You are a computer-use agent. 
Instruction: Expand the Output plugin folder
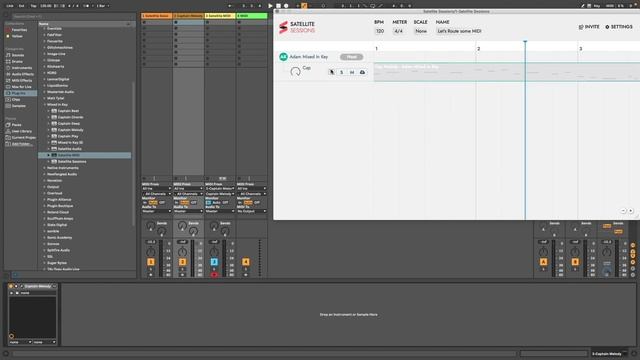44,187
